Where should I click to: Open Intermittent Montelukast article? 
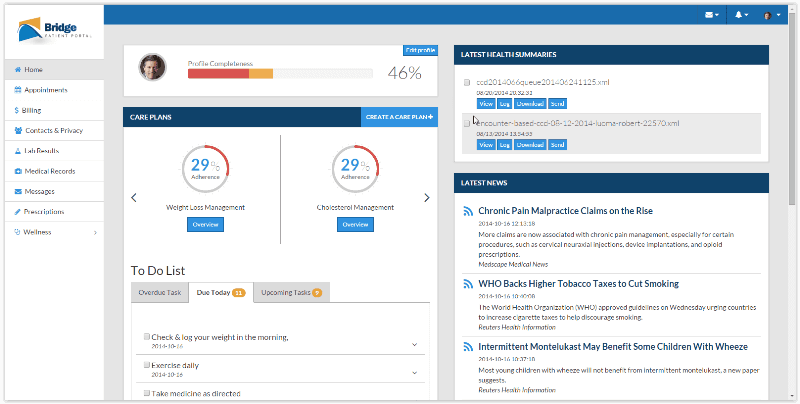613,347
